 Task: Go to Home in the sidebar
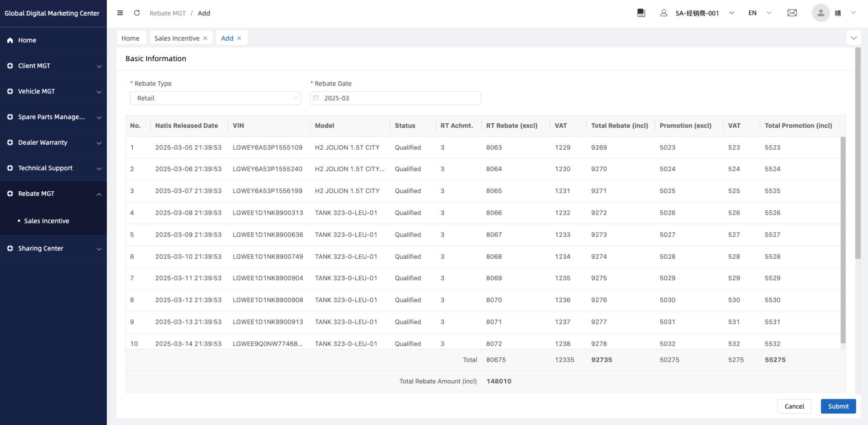click(x=27, y=40)
